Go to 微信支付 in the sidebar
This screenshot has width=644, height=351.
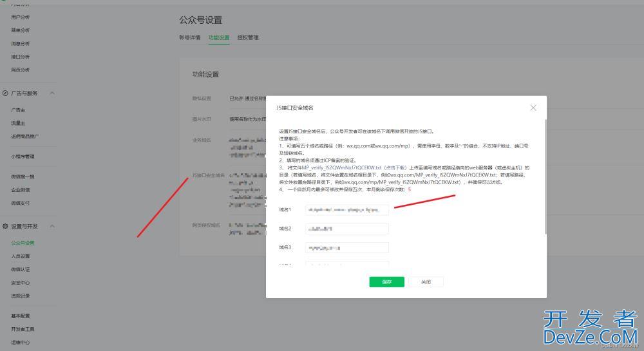tap(20, 204)
